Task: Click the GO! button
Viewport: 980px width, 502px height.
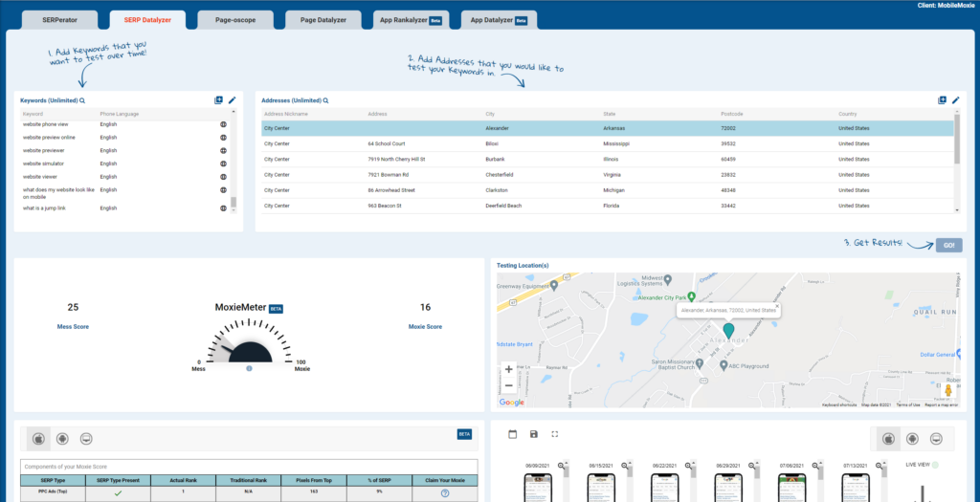Action: pos(948,246)
